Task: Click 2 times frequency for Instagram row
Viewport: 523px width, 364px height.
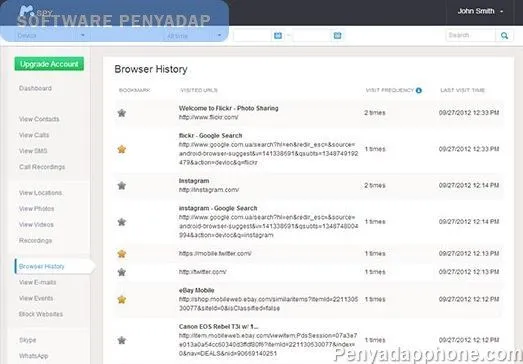Action: click(375, 185)
